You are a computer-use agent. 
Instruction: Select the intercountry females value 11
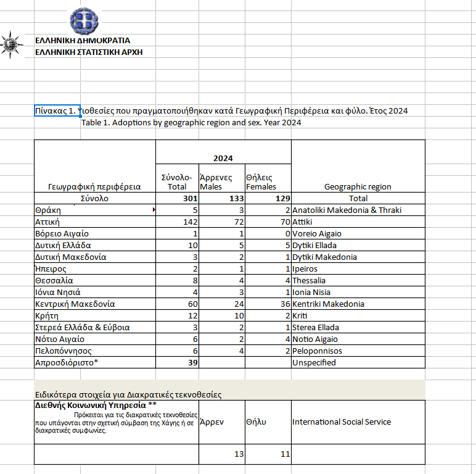pyautogui.click(x=268, y=454)
